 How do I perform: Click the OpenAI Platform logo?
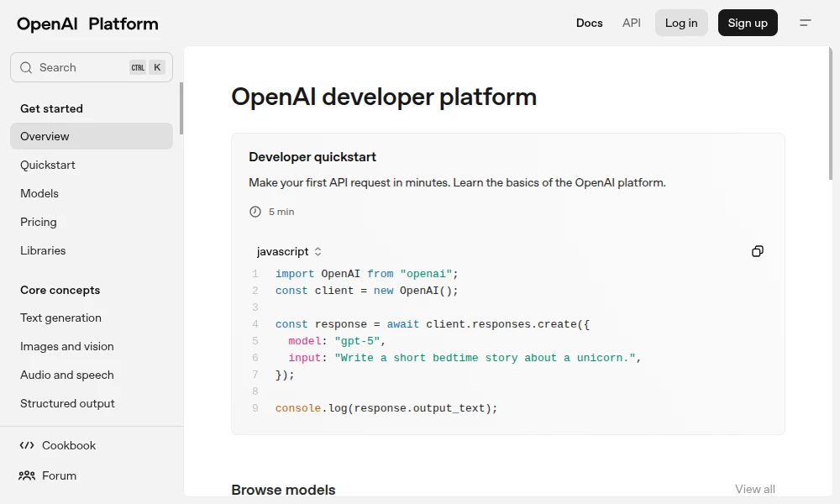click(x=87, y=24)
